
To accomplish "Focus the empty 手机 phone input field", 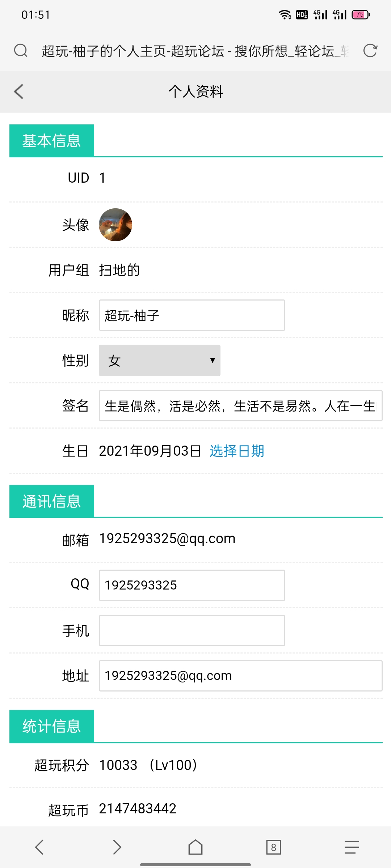I will coord(192,630).
